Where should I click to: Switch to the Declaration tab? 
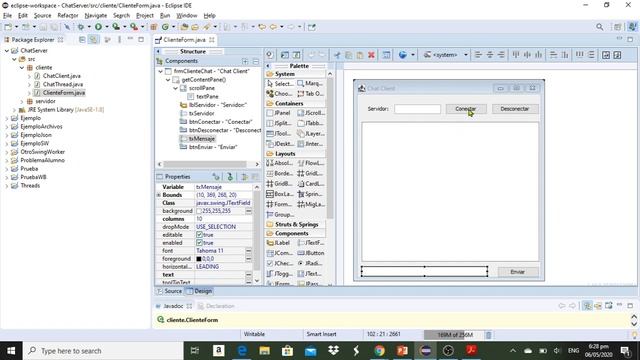216,306
